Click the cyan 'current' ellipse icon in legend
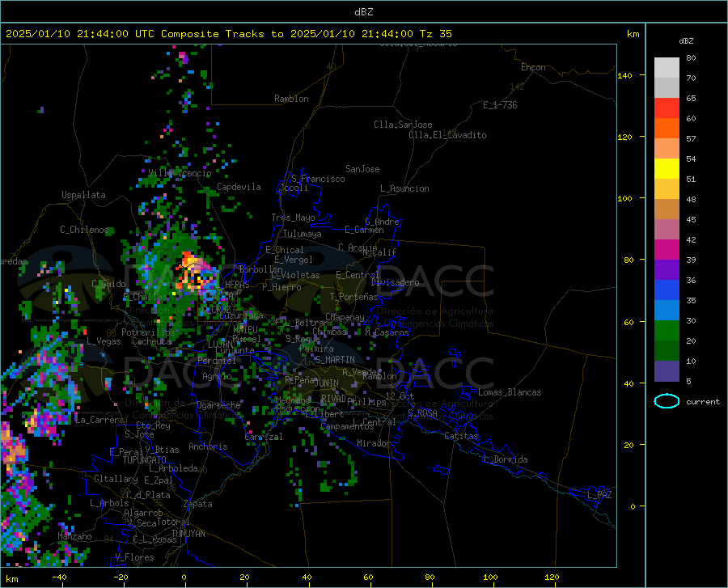Image resolution: width=728 pixels, height=588 pixels. [x=667, y=401]
